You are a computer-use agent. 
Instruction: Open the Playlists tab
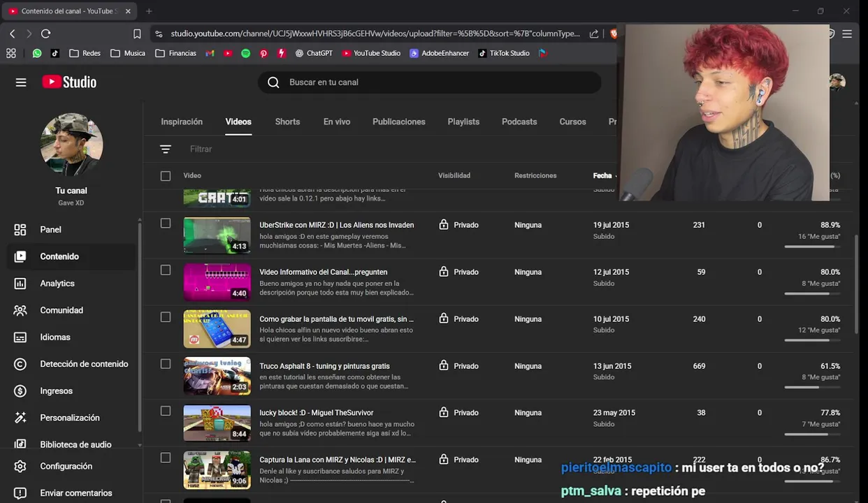click(463, 122)
